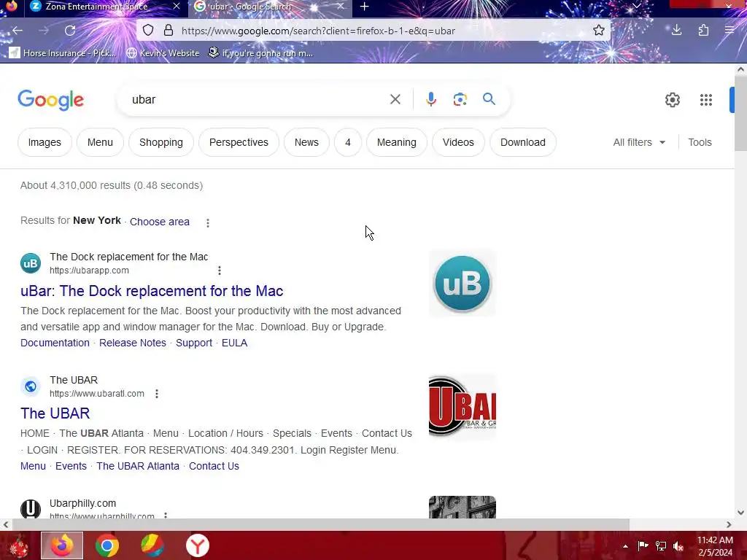Filter results by Images
The image size is (747, 560).
[44, 142]
